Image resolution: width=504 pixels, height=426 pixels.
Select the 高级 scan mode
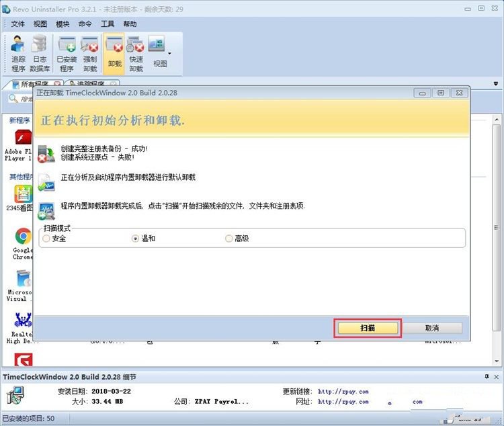tap(237, 239)
